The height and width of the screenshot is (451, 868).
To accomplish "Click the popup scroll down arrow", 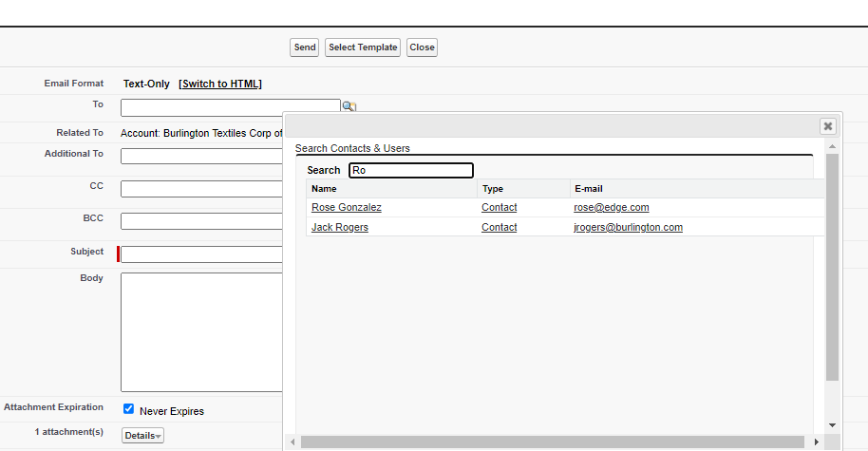I will click(x=832, y=425).
